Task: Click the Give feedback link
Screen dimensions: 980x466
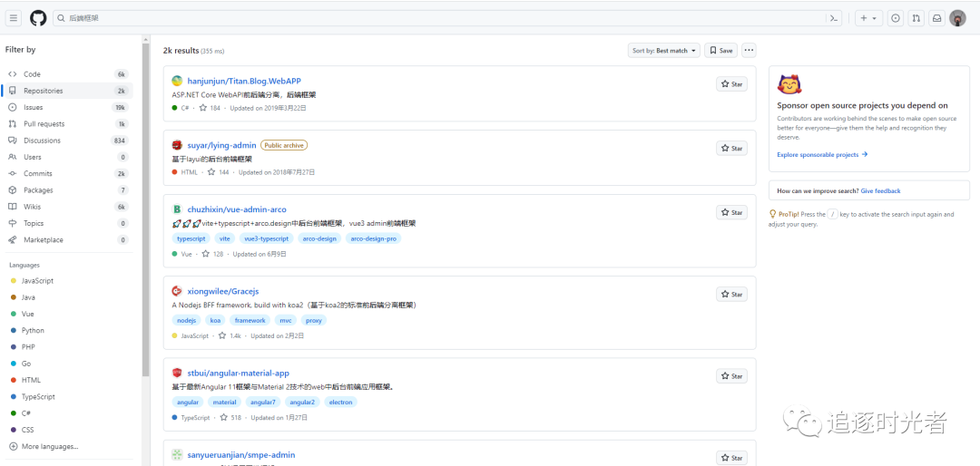Action: tap(880, 190)
